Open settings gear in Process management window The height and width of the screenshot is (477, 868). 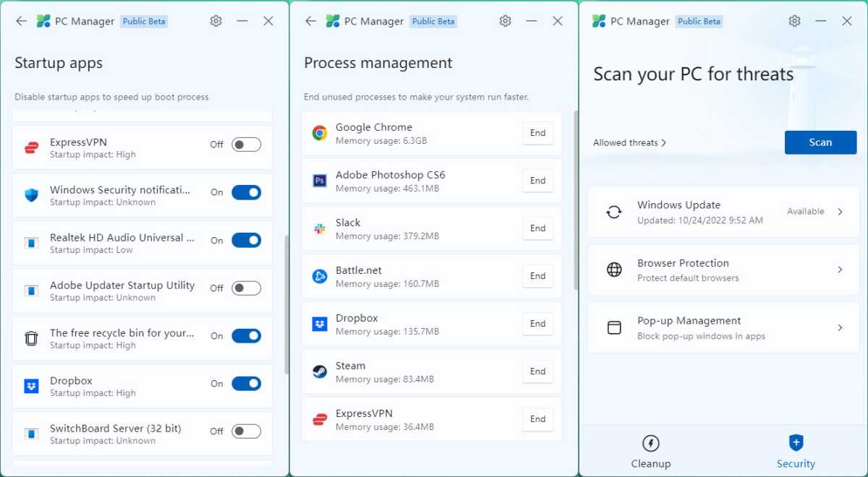(505, 21)
